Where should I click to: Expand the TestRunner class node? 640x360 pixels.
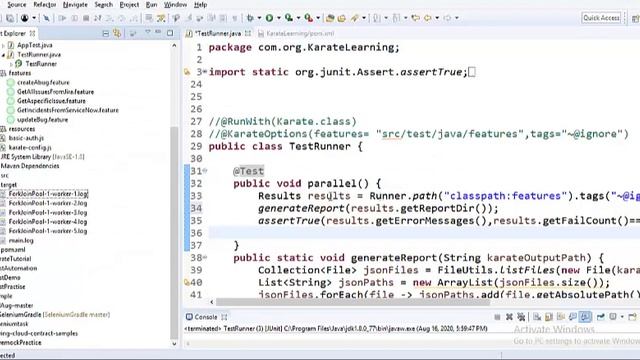(11, 64)
